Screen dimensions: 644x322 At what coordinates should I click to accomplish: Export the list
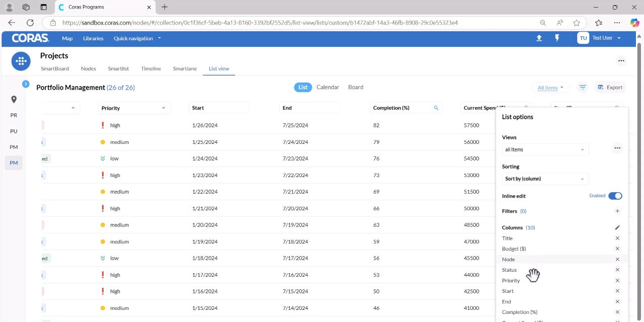610,88
